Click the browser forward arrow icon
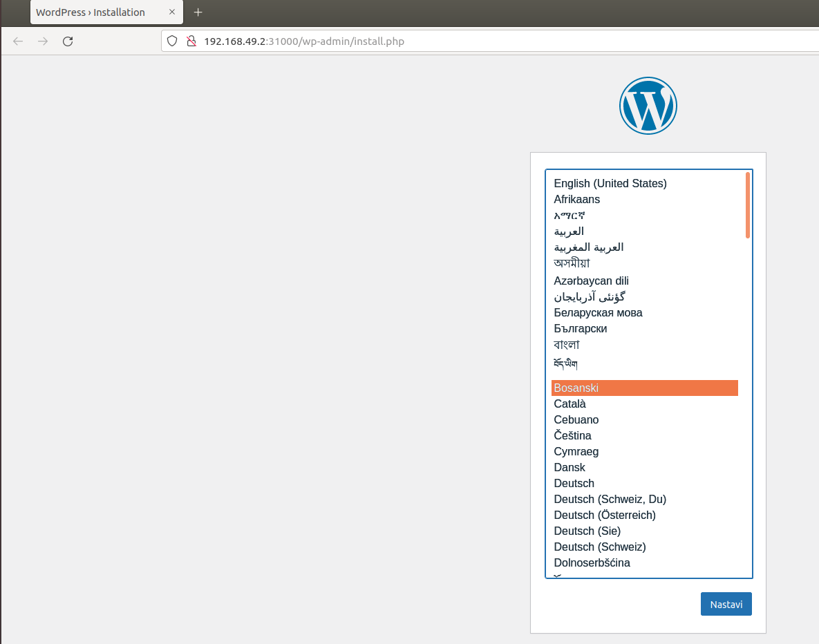 [x=43, y=41]
